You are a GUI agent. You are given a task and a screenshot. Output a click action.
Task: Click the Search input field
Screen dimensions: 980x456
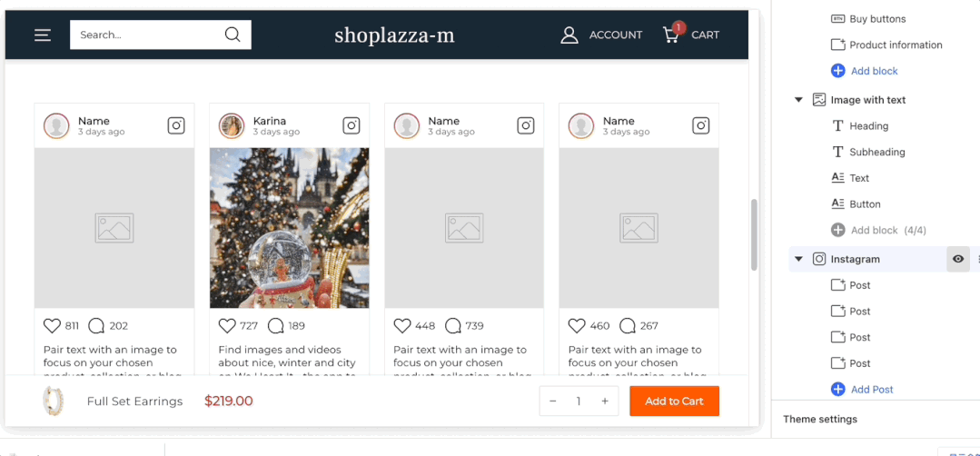(145, 35)
